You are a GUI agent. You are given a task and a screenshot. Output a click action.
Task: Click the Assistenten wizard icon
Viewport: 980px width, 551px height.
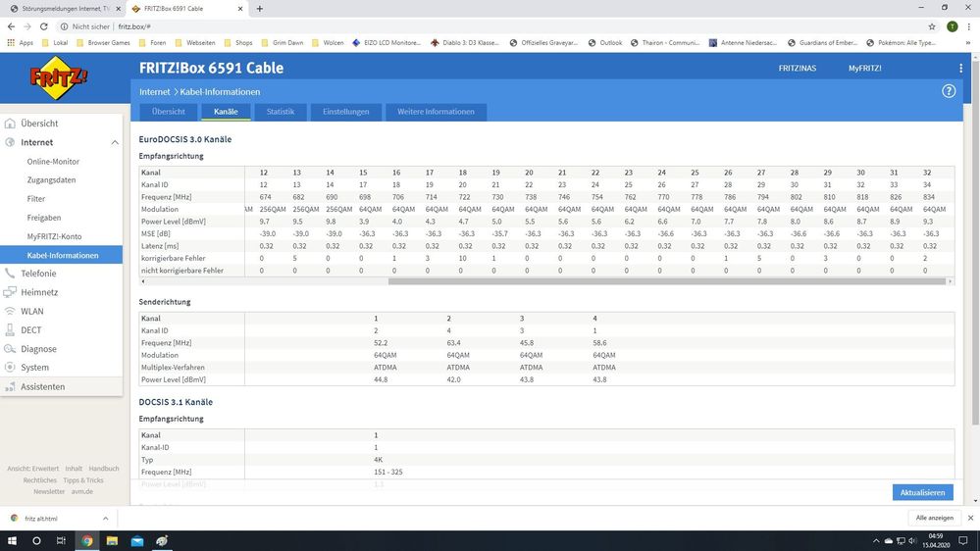pos(10,386)
